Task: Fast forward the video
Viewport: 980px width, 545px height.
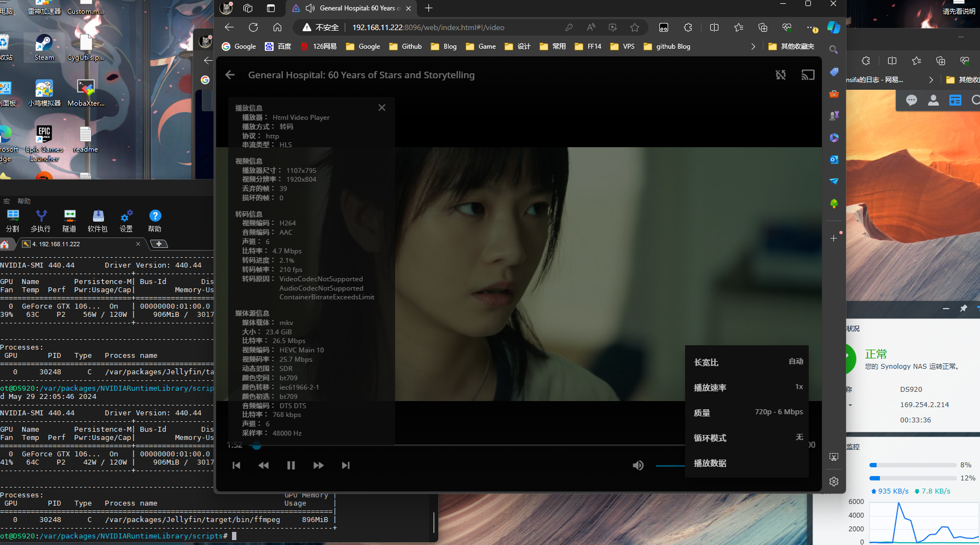Action: (318, 466)
